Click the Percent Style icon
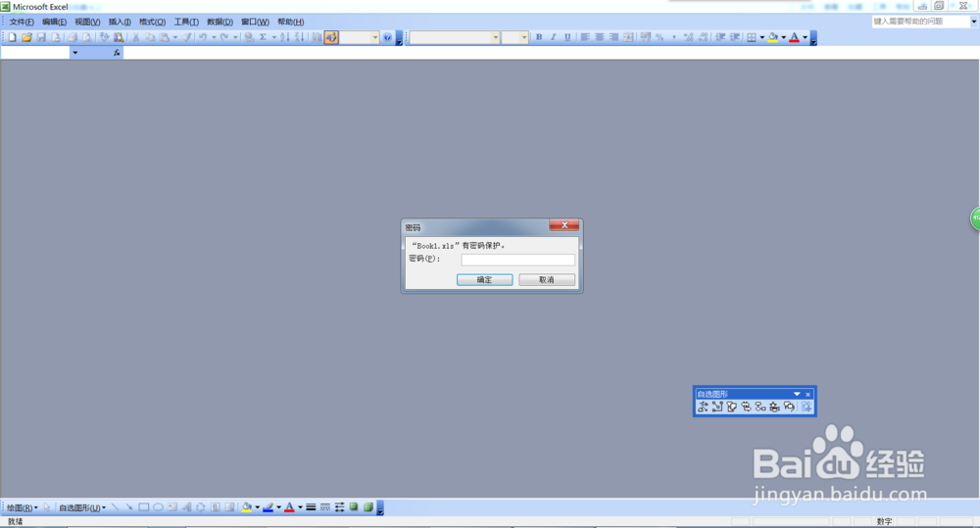 click(x=660, y=37)
